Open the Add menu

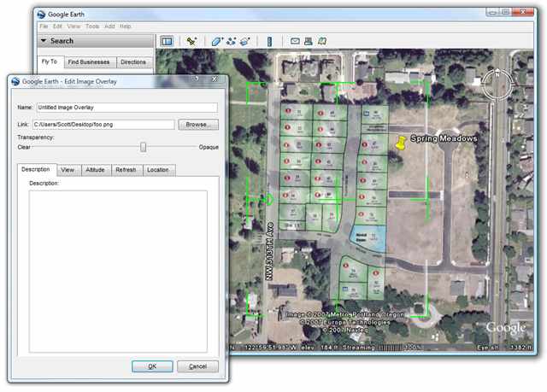(x=109, y=26)
